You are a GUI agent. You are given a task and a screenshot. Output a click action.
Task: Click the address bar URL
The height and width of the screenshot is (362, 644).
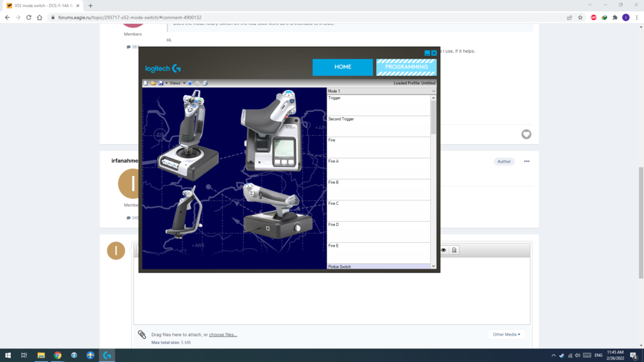(x=130, y=17)
